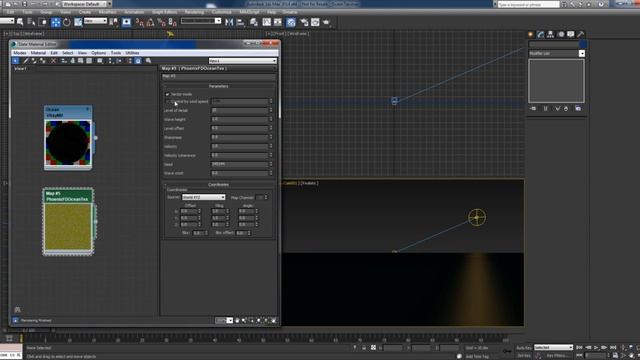Click the Go to Start playback button

[580, 348]
